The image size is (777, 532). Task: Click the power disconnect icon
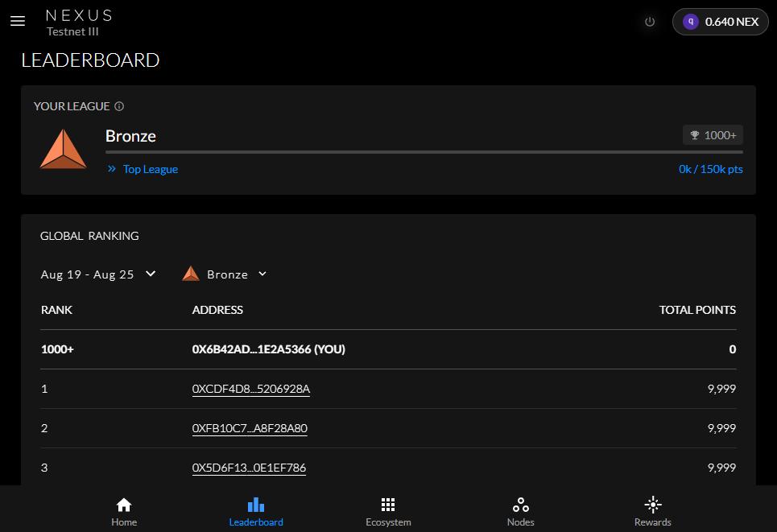[650, 22]
